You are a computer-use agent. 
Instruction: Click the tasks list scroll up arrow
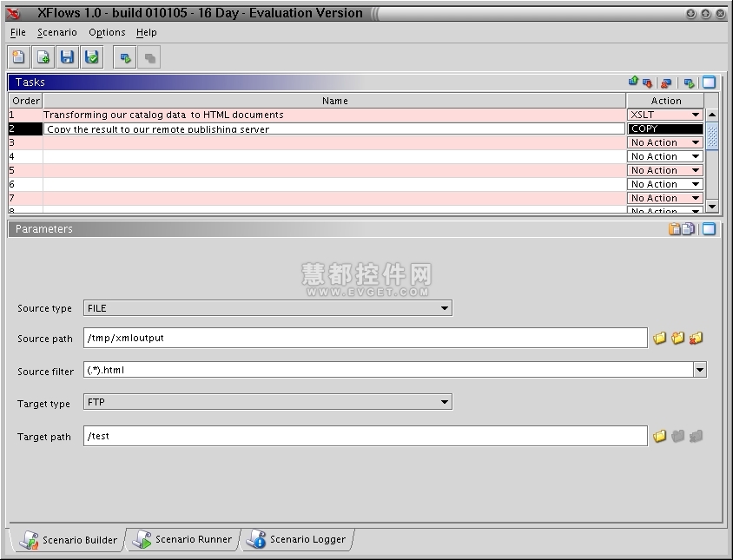[x=712, y=115]
